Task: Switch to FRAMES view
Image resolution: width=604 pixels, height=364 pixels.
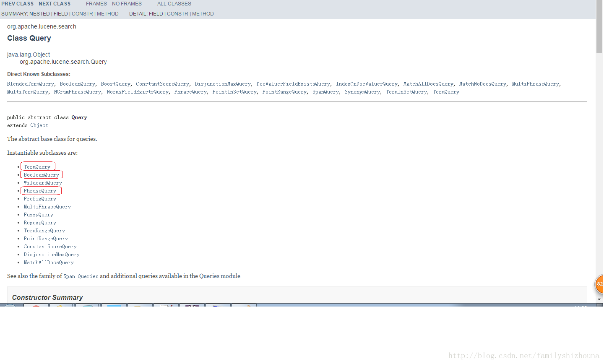Action: pos(96,4)
